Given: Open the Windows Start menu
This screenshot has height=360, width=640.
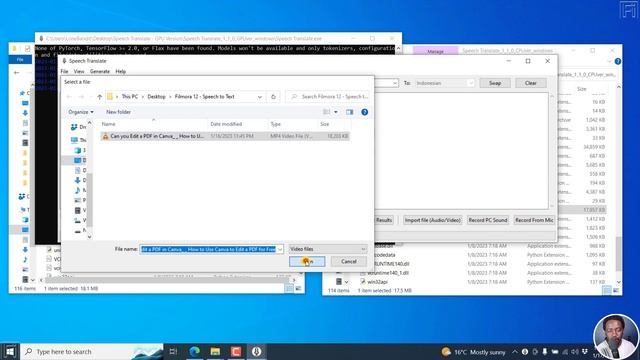Looking at the screenshot, I should pos(10,351).
